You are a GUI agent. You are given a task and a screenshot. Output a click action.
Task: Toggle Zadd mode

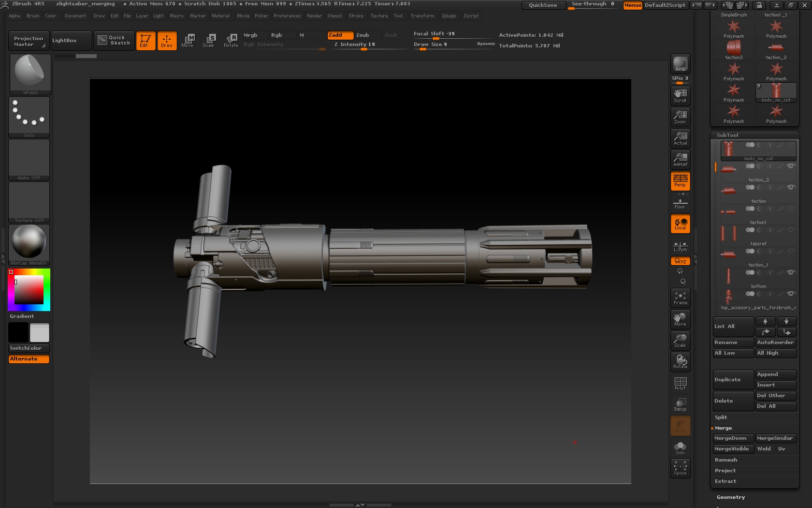(x=340, y=35)
